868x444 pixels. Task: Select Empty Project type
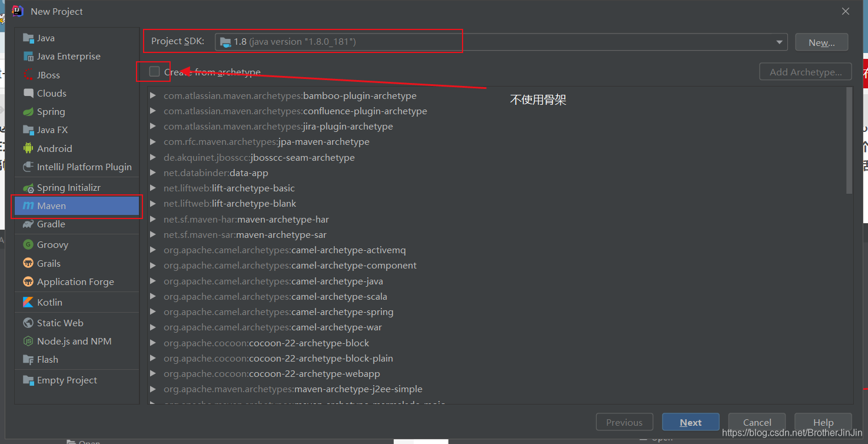[x=77, y=380]
